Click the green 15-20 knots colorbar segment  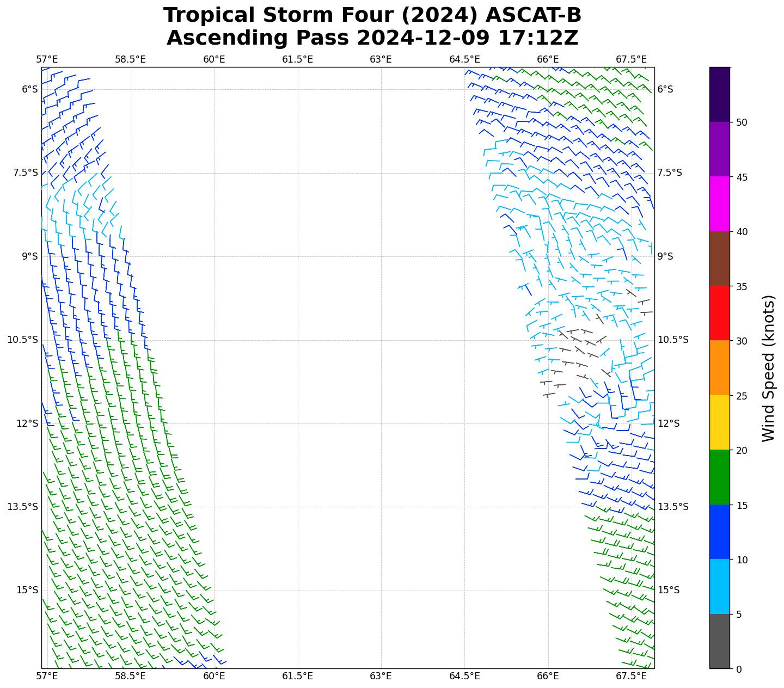tap(719, 477)
